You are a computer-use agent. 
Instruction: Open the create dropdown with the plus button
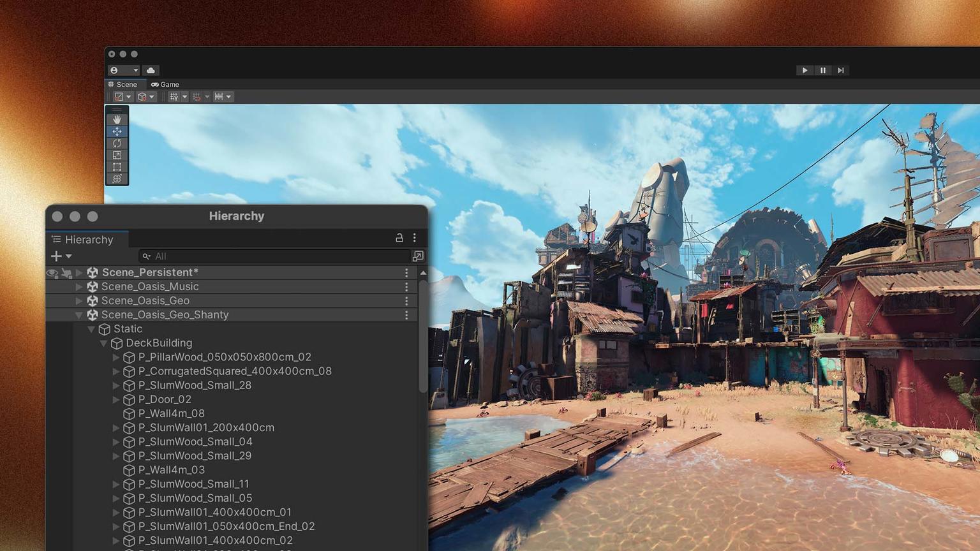coord(56,256)
